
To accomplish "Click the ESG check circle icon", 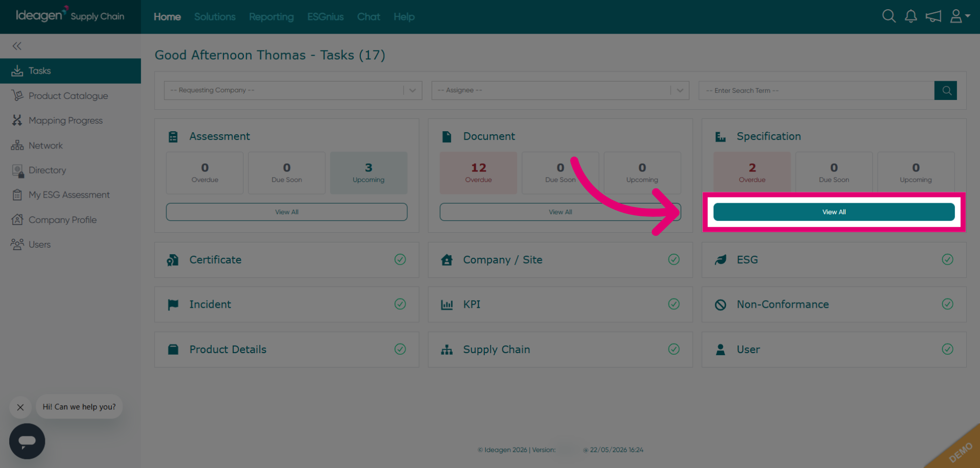I will click(x=947, y=260).
